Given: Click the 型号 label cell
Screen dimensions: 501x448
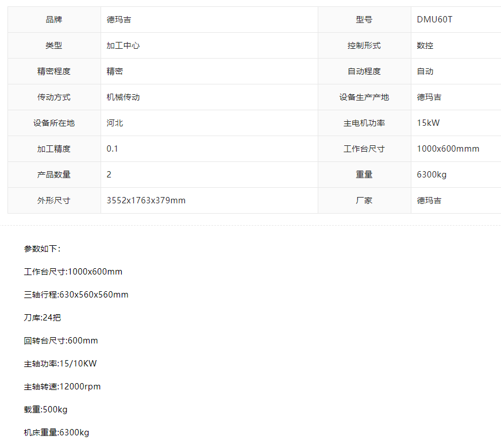Looking at the screenshot, I should coord(364,20).
